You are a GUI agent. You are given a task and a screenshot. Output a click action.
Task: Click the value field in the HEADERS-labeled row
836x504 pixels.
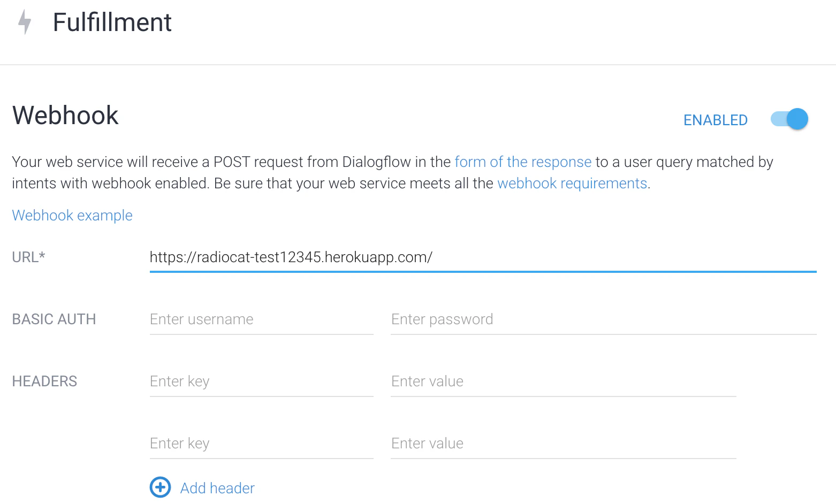(x=564, y=381)
